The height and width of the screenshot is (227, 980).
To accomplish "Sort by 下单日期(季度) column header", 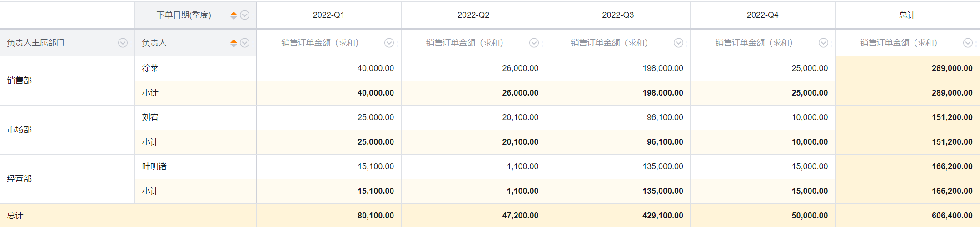I will (x=234, y=15).
